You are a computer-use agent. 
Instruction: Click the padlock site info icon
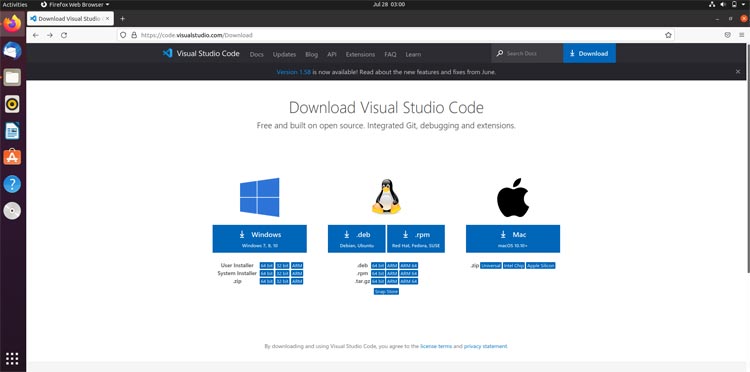134,35
